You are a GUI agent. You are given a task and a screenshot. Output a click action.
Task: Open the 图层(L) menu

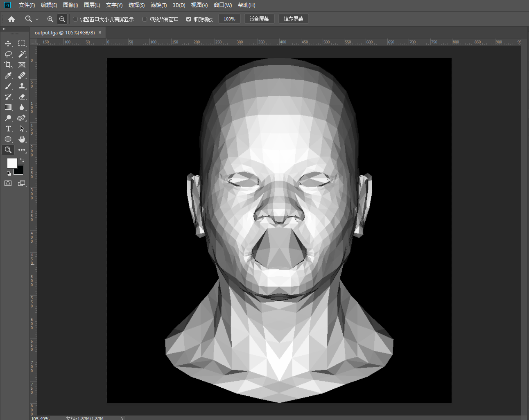(92, 5)
